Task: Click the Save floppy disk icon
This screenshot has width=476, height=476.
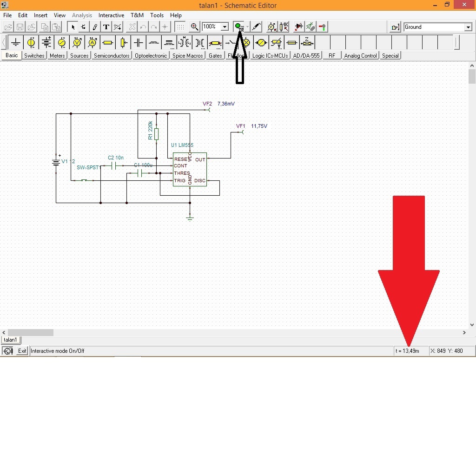Action: 20,27
